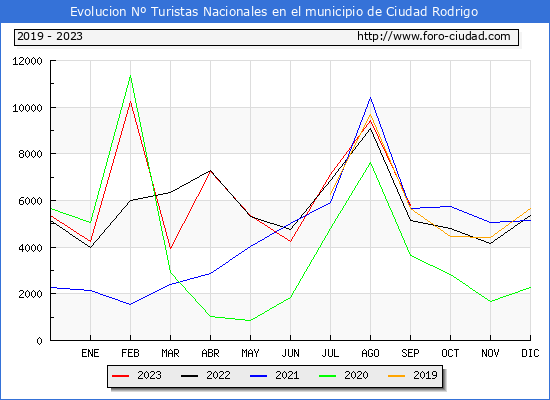Click the OCT month axis label
The height and width of the screenshot is (400, 550).
(450, 353)
